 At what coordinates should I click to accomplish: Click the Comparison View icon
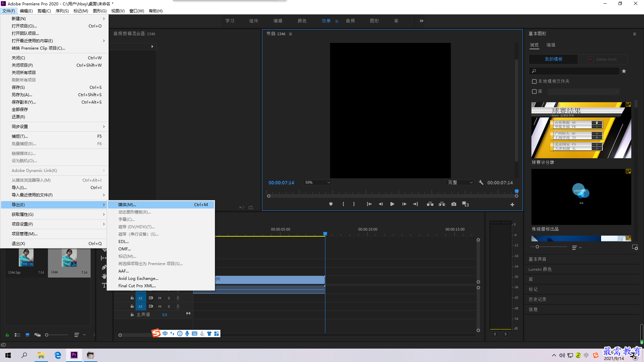point(465,204)
